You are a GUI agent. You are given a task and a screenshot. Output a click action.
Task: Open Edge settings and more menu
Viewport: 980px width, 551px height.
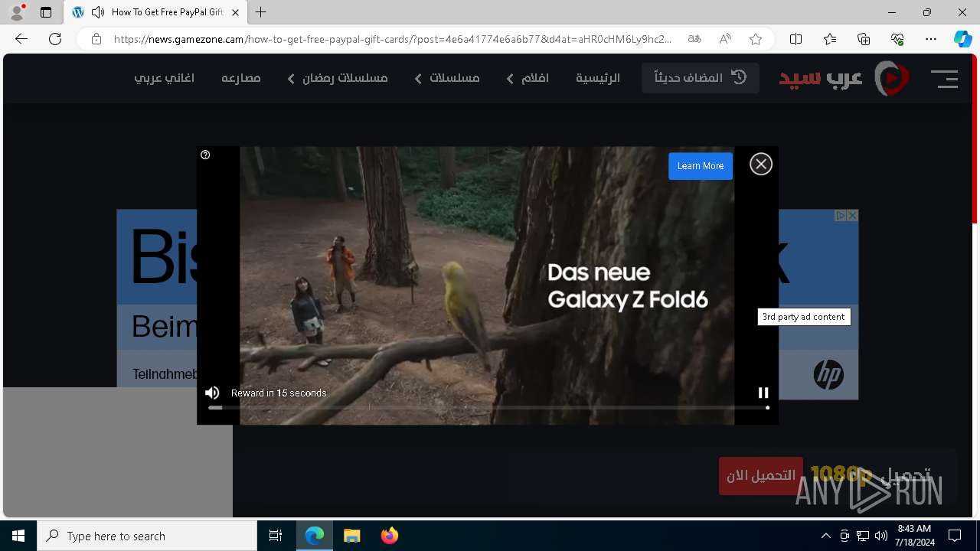(931, 39)
